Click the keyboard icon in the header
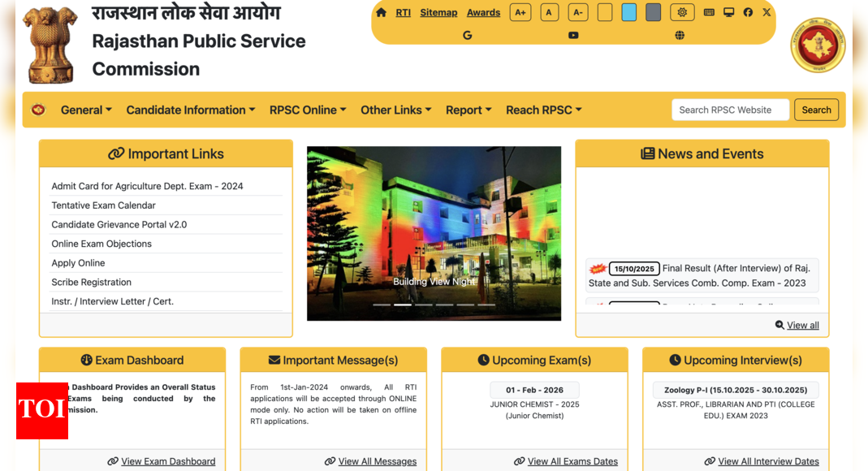The width and height of the screenshot is (868, 471). (x=707, y=12)
